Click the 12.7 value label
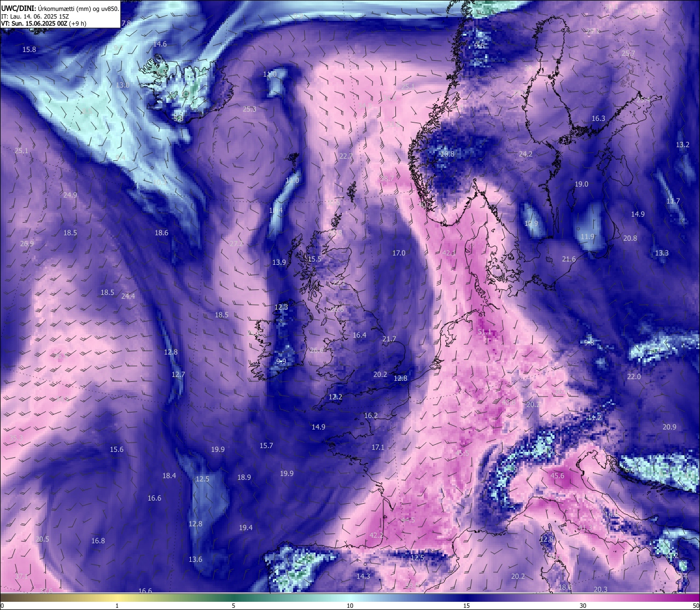The width and height of the screenshot is (700, 610). point(178,374)
